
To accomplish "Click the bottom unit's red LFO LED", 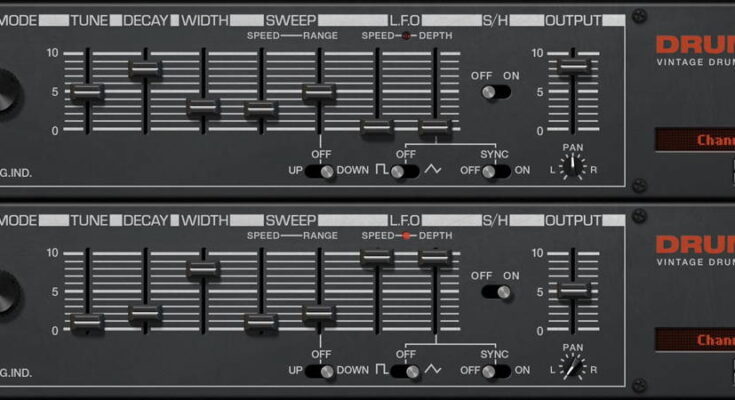I will [x=406, y=236].
